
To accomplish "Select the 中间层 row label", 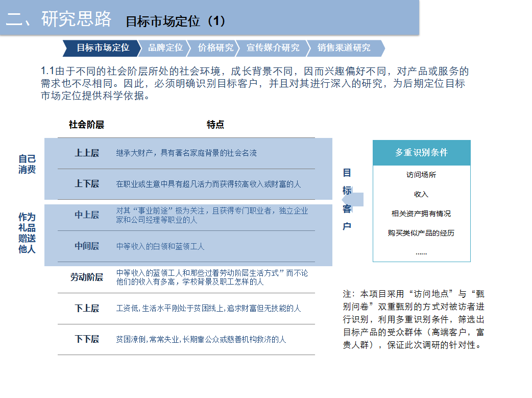I will (87, 246).
